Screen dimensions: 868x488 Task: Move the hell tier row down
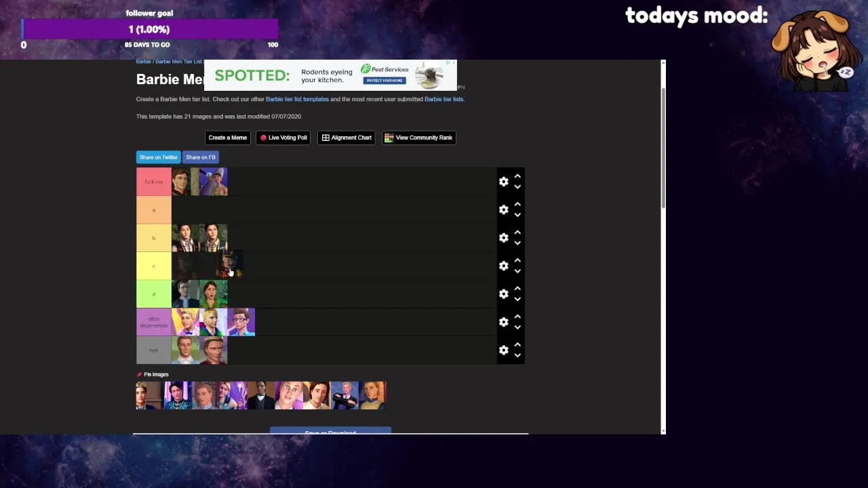coord(517,355)
